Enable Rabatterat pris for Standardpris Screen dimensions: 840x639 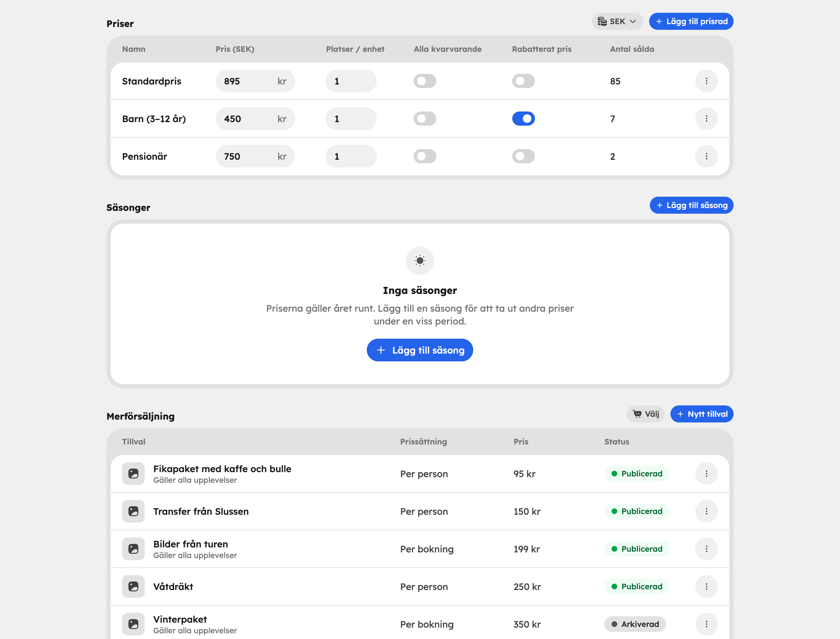click(523, 81)
